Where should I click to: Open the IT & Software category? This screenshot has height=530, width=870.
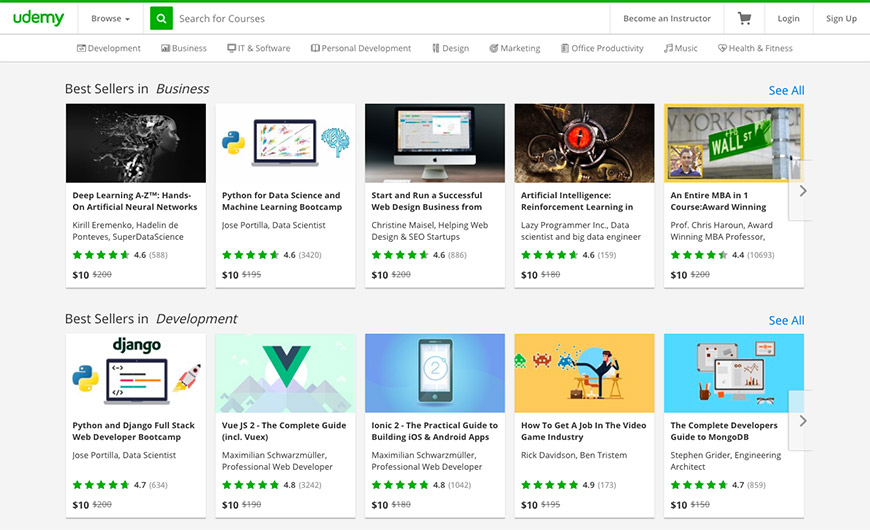coord(258,48)
